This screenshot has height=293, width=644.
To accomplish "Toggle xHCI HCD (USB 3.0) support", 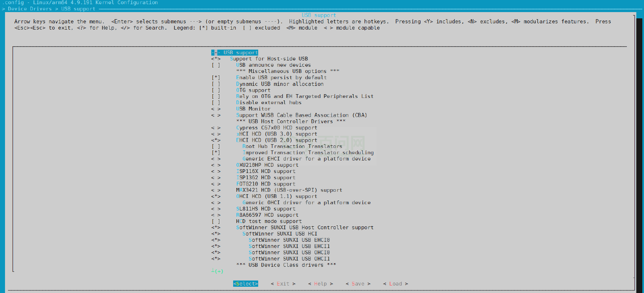I will (277, 133).
